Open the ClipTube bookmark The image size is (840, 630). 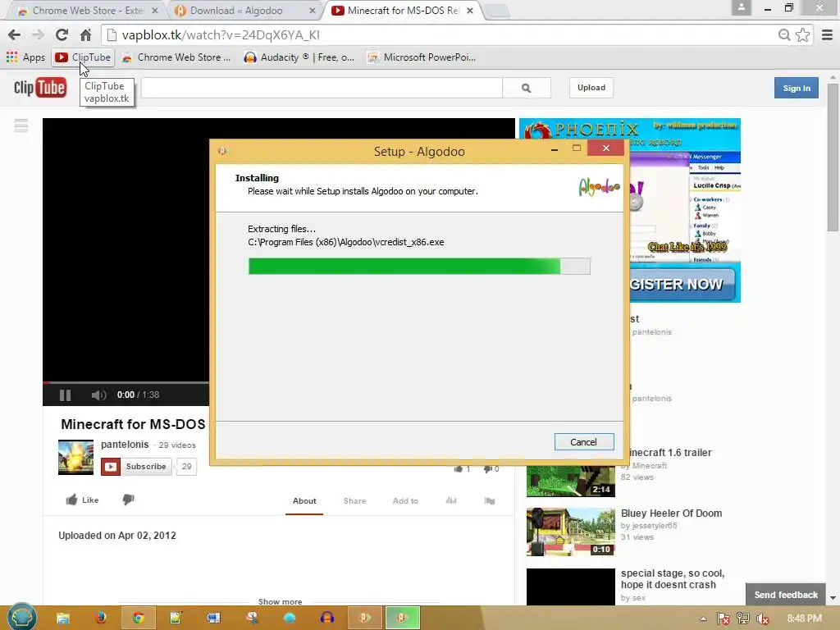(x=83, y=57)
